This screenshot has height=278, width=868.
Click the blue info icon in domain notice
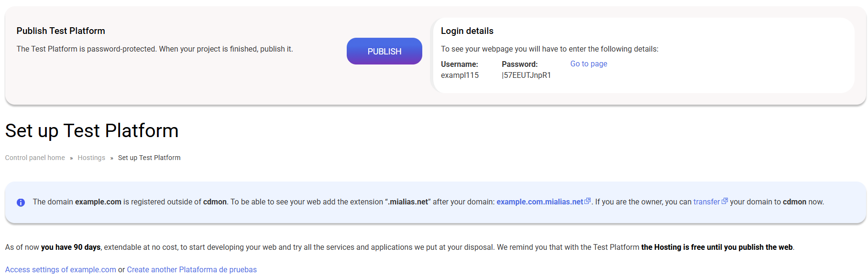point(21,203)
